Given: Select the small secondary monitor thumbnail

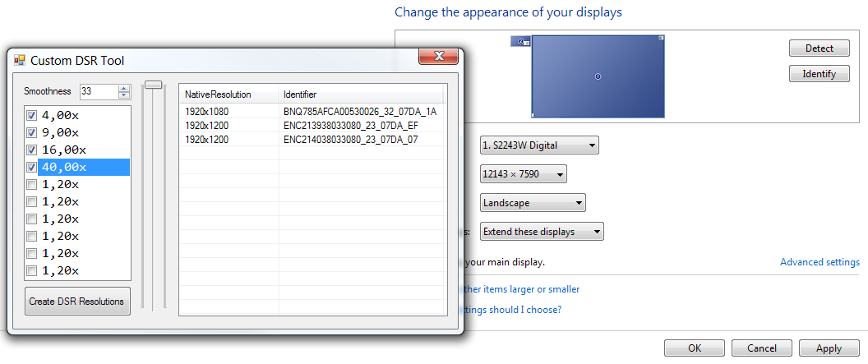Looking at the screenshot, I should pyautogui.click(x=520, y=41).
